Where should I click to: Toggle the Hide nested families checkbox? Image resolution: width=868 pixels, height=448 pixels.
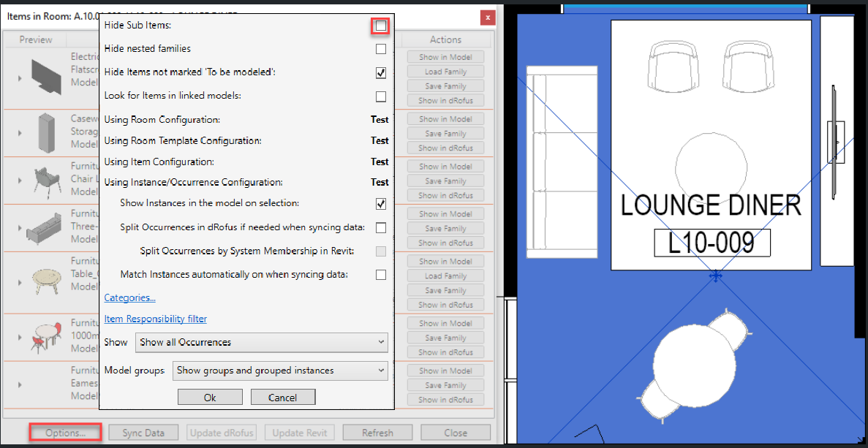tap(380, 49)
